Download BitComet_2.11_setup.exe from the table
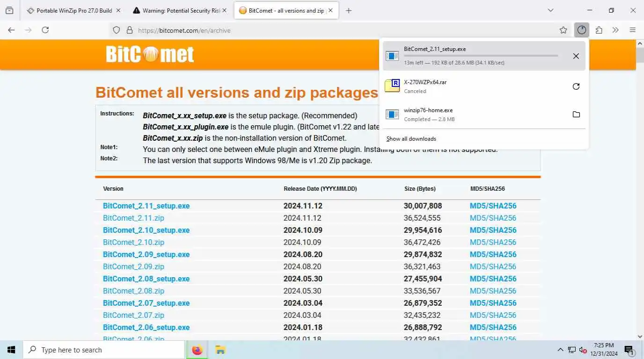The height and width of the screenshot is (359, 644). click(146, 206)
